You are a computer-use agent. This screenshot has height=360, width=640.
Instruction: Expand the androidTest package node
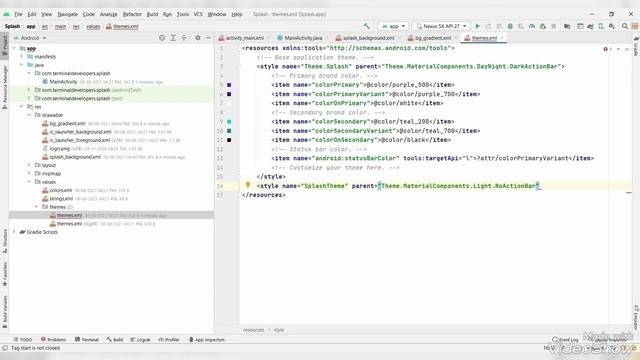(x=29, y=90)
